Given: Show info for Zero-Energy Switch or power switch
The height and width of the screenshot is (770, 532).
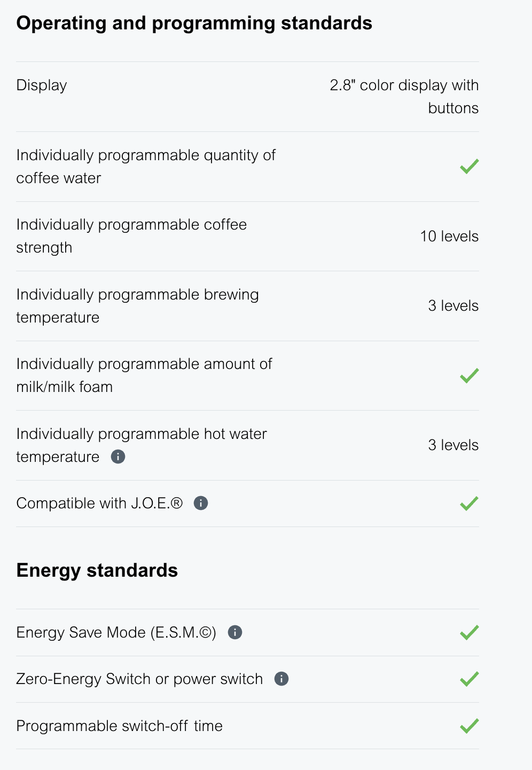Looking at the screenshot, I should click(281, 679).
